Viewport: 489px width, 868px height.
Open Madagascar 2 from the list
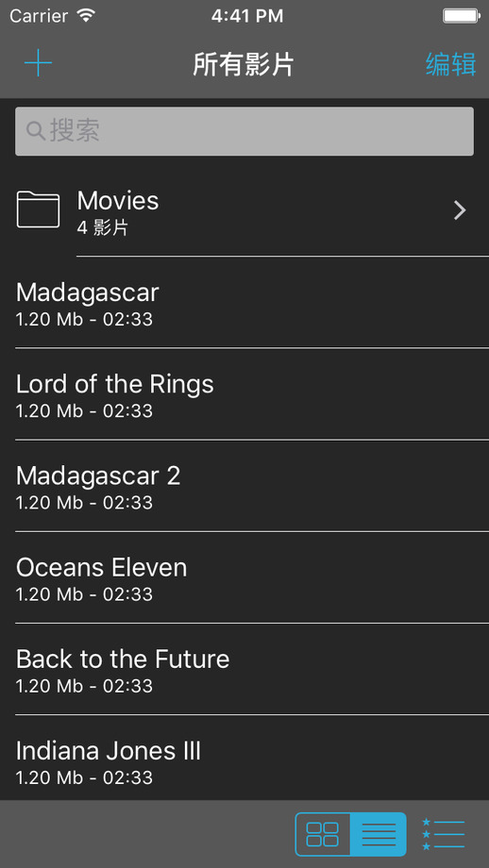244,486
